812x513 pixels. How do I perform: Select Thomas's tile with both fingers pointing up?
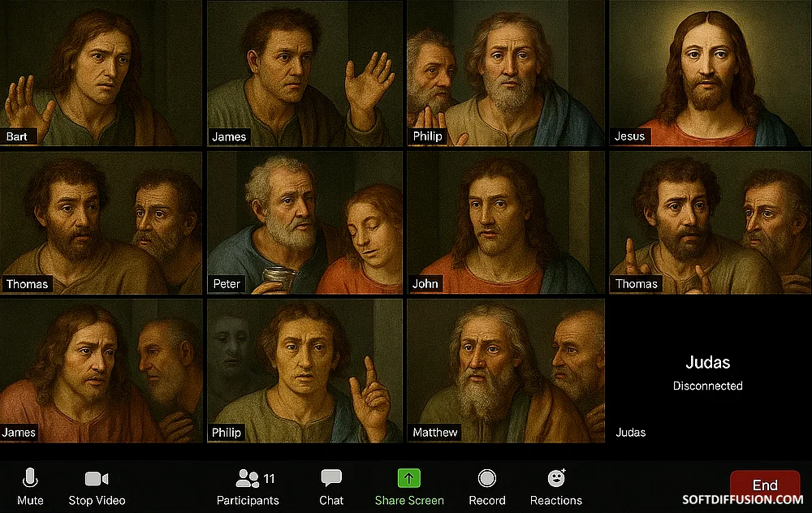tap(710, 222)
